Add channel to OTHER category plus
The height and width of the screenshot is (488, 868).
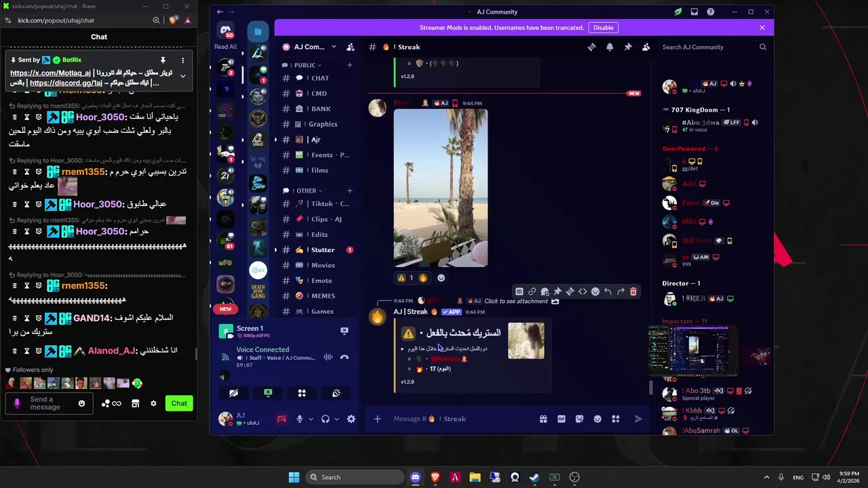350,190
